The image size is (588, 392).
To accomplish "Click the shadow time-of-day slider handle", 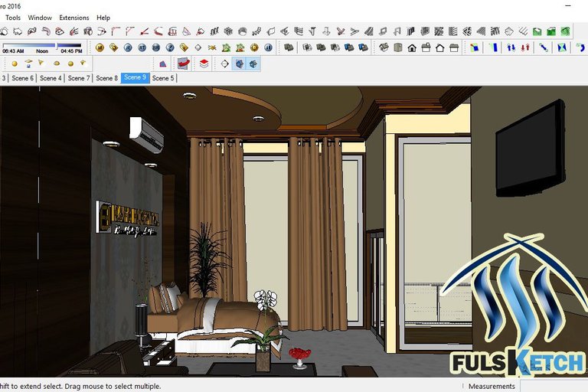I will pos(56,45).
